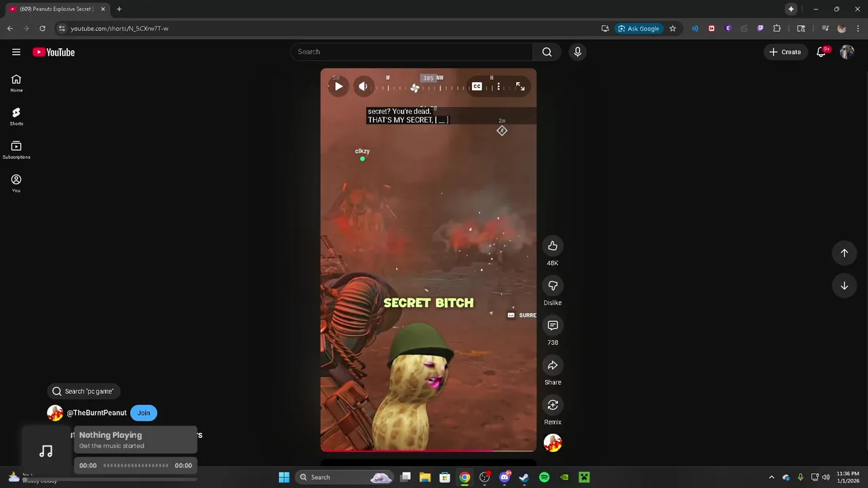Open the Create button
Screen dimensions: 868x488
pos(785,52)
